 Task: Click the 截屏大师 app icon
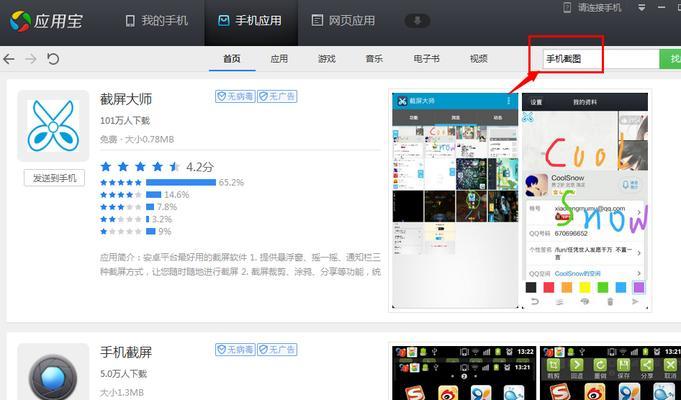53,126
